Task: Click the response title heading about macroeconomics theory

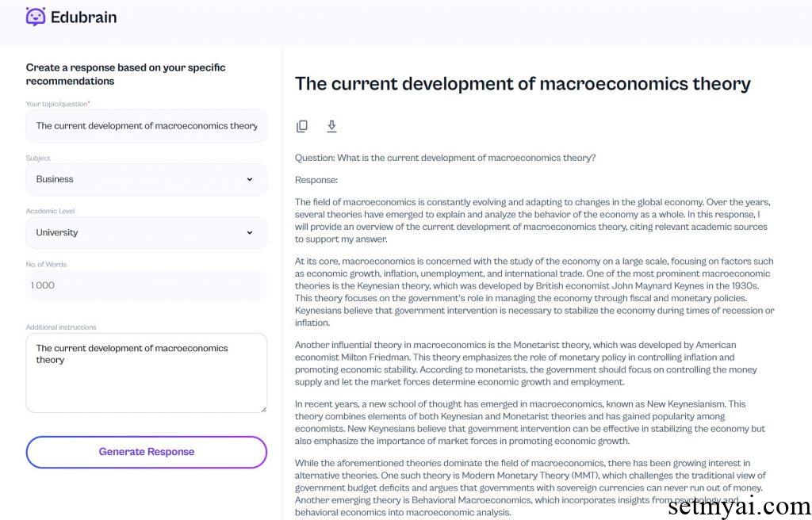Action: 523,83
